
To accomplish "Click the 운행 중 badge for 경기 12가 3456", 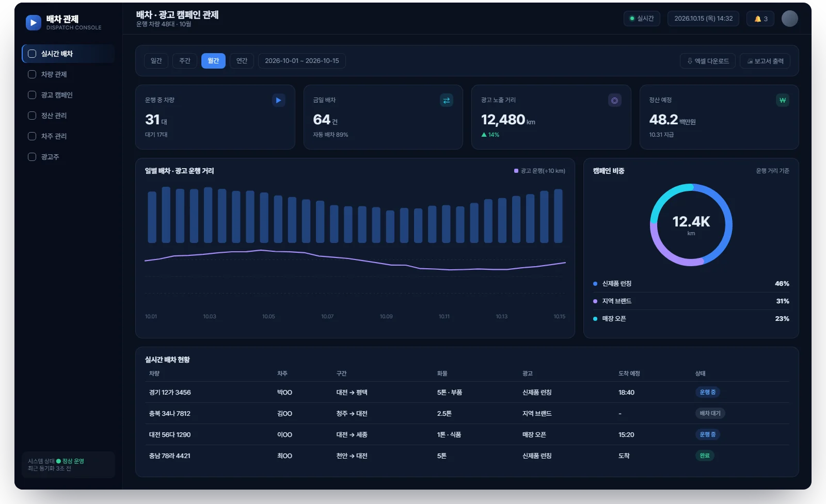I will tap(708, 392).
